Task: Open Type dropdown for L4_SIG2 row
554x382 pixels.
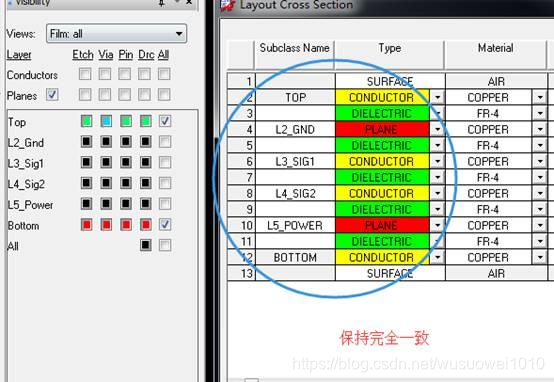Action: [437, 193]
